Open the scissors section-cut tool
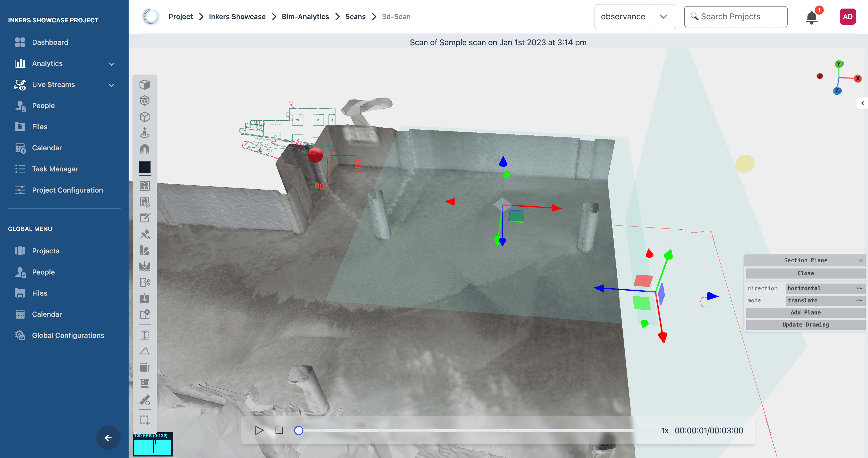This screenshot has height=458, width=868. [x=145, y=282]
